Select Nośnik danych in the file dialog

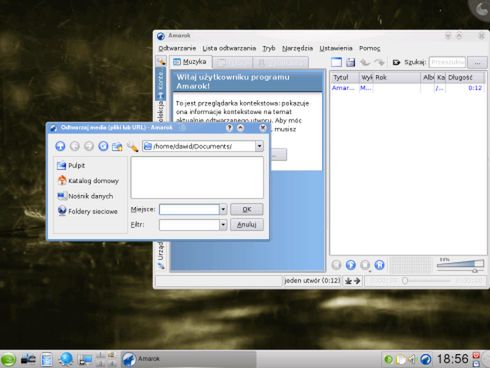[x=85, y=196]
